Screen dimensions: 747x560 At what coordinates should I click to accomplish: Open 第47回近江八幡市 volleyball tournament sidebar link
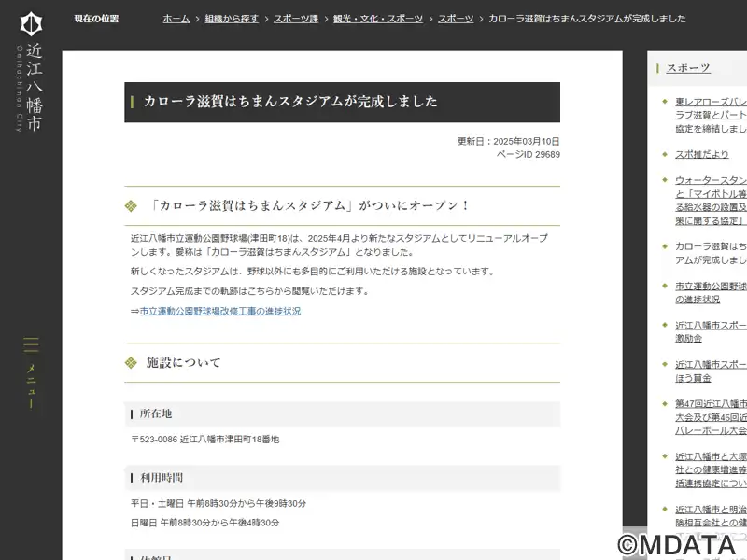click(711, 417)
